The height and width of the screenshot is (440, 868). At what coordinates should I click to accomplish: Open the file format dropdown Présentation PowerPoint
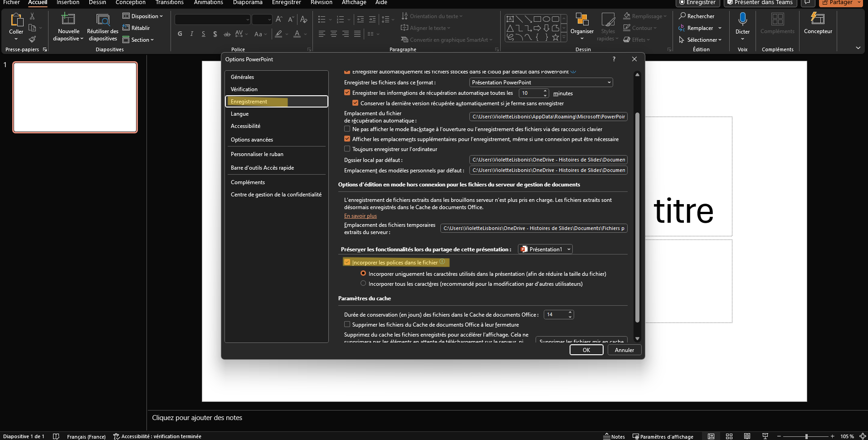click(541, 82)
